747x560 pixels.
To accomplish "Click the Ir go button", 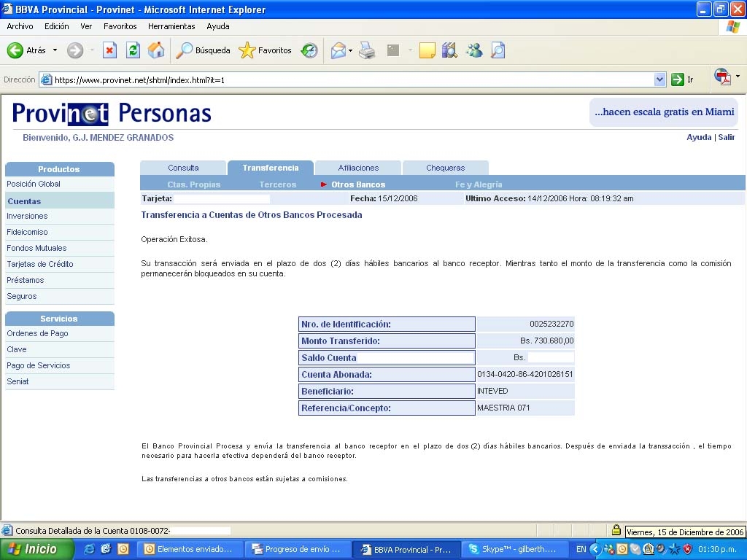I will click(x=682, y=79).
